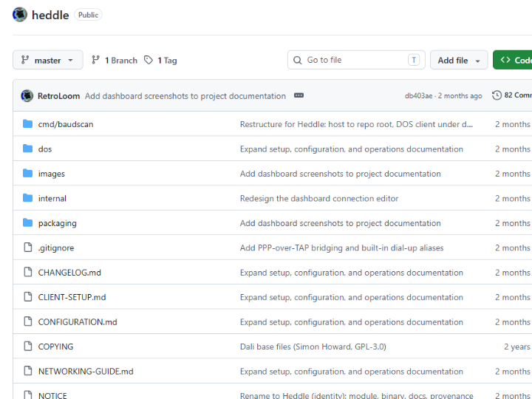
Task: Click the NETWORKING-GUIDE.md file icon
Action: coord(28,371)
